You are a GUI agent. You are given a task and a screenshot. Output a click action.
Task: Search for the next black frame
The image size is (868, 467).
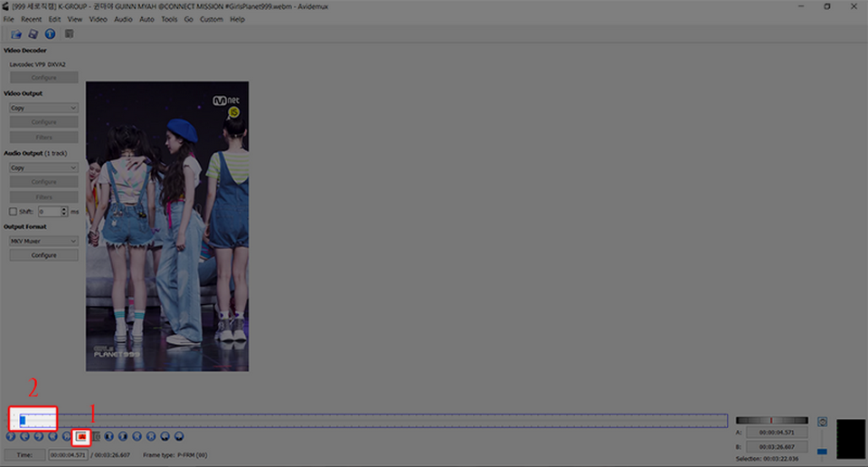point(123,436)
